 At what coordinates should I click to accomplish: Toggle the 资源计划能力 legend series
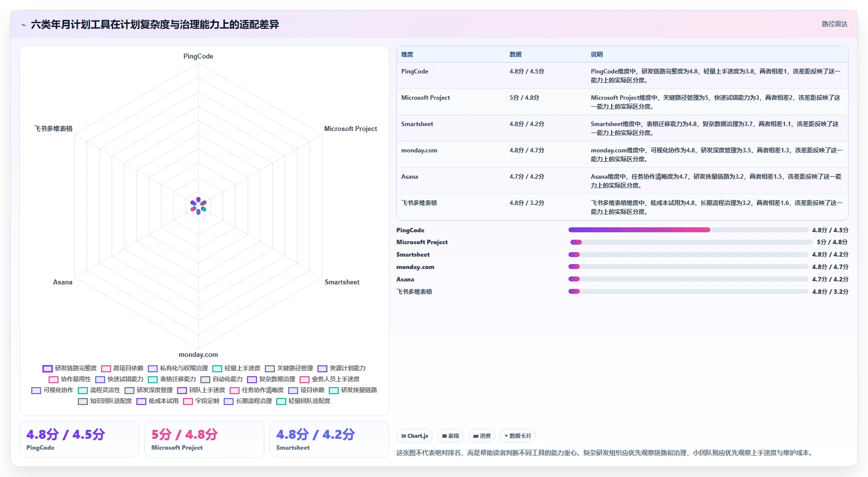pos(341,368)
